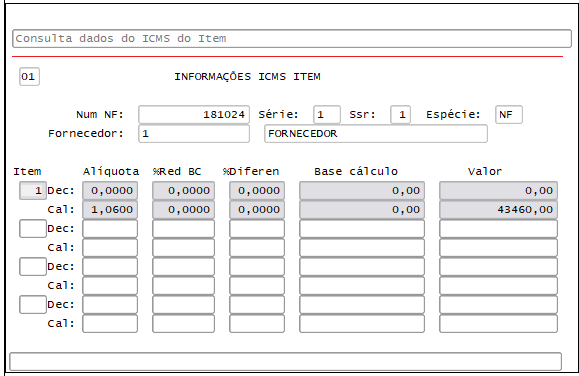
Task: Click item 1 Cal %Diferen field
Action: click(257, 209)
